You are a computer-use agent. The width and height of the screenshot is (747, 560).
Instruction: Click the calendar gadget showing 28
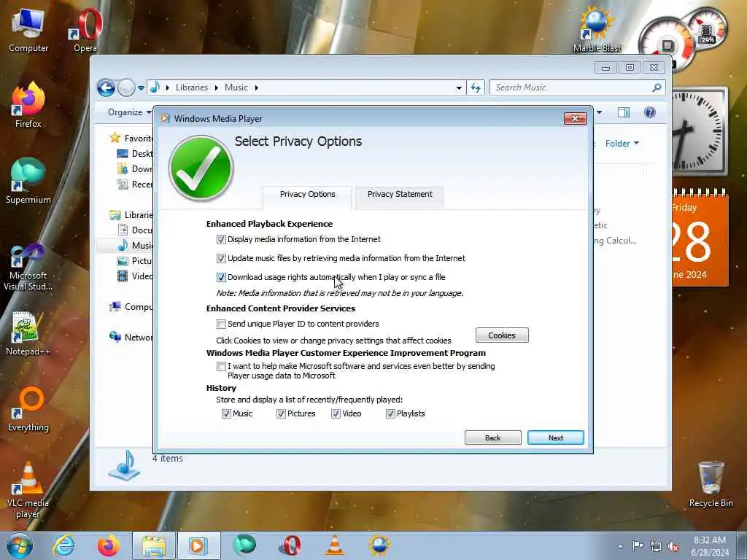(x=700, y=237)
